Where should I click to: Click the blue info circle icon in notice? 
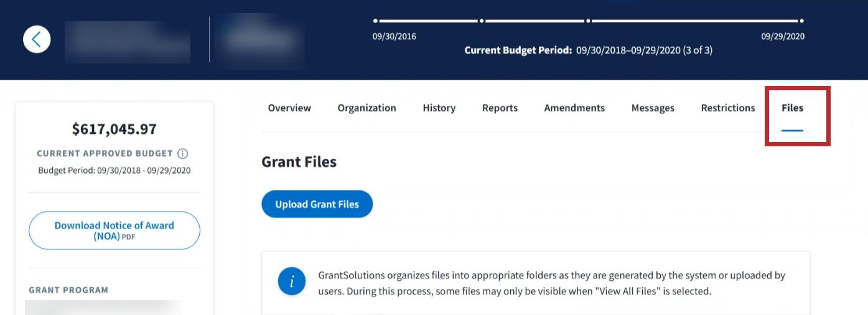(292, 282)
